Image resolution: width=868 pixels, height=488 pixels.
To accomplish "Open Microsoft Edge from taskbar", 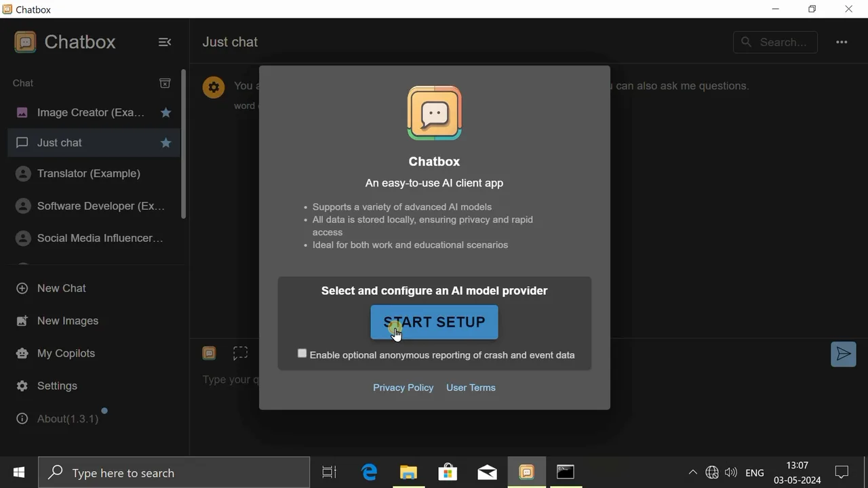I will coord(369,472).
